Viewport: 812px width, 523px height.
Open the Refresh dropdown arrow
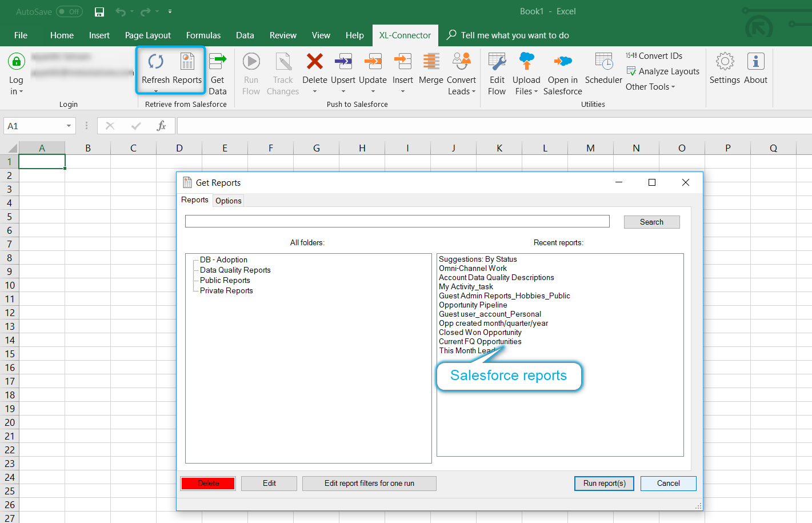click(156, 91)
